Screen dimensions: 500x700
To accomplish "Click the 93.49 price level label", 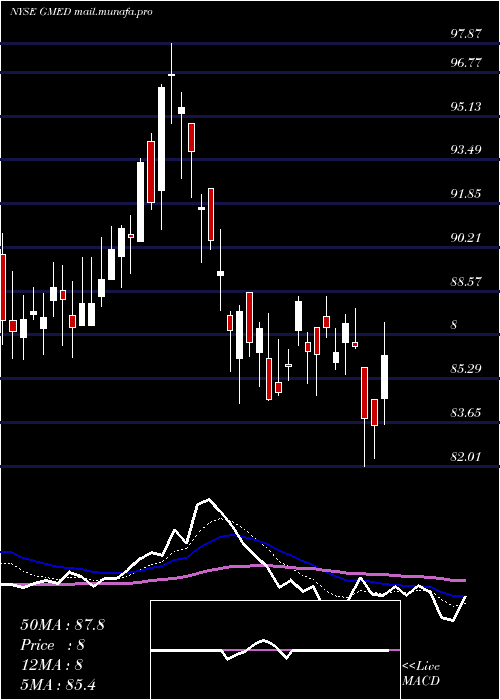I will click(466, 150).
